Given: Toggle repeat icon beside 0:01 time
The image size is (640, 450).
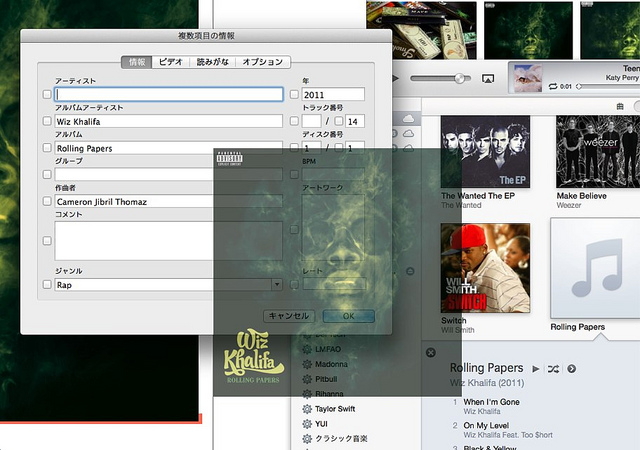Looking at the screenshot, I should pyautogui.click(x=553, y=86).
